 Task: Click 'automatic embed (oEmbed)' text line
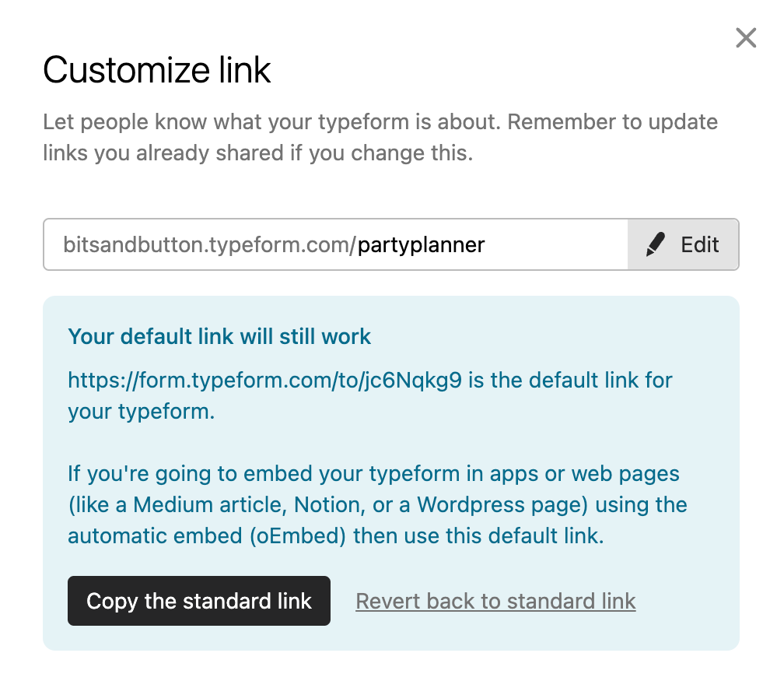335,535
